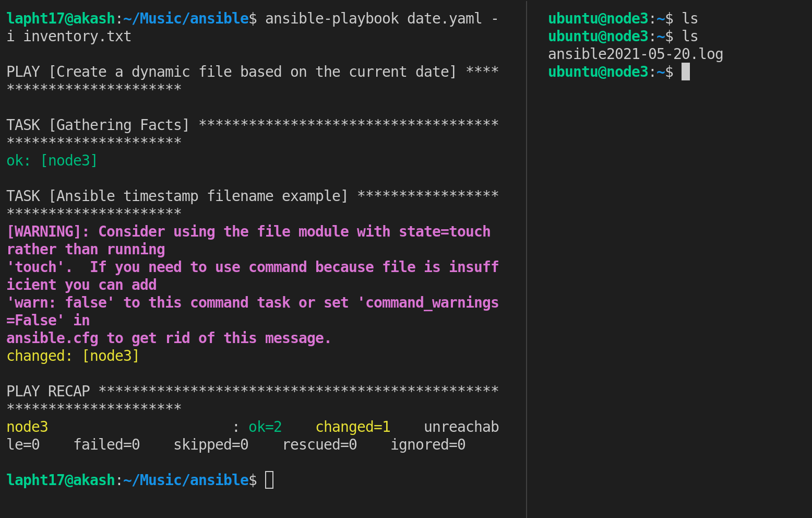The image size is (812, 518).
Task: Click the '[WARNING]: Consider using the file module' line
Action: point(248,232)
